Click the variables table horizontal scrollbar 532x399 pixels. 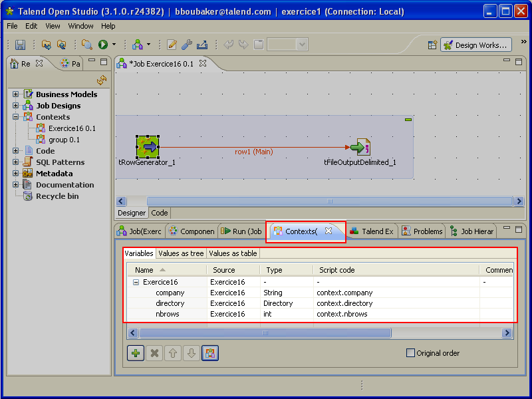pos(266,332)
